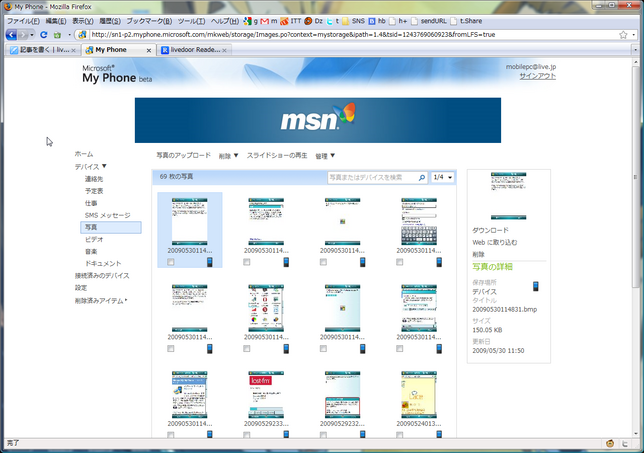
Task: Open the t.Share bookmarklet
Action: coord(466,21)
